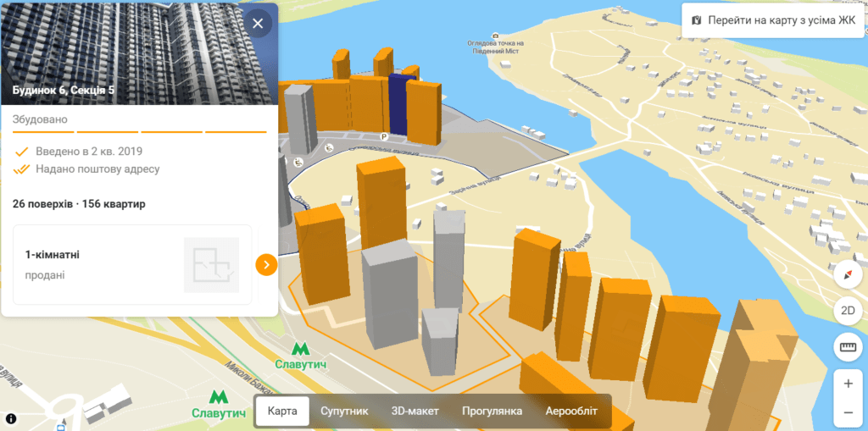Open the info icon in bottom-left corner
The width and height of the screenshot is (868, 431).
12,418
